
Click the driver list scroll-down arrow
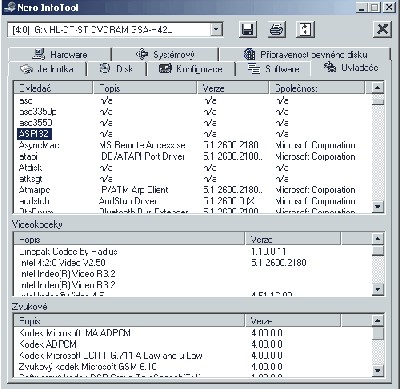(x=377, y=207)
